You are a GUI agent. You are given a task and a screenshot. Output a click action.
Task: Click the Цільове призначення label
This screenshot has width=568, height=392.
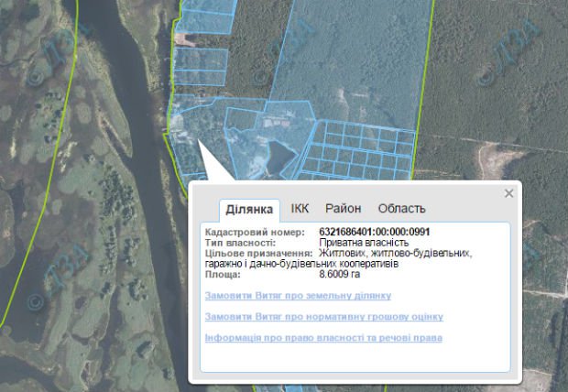point(252,253)
